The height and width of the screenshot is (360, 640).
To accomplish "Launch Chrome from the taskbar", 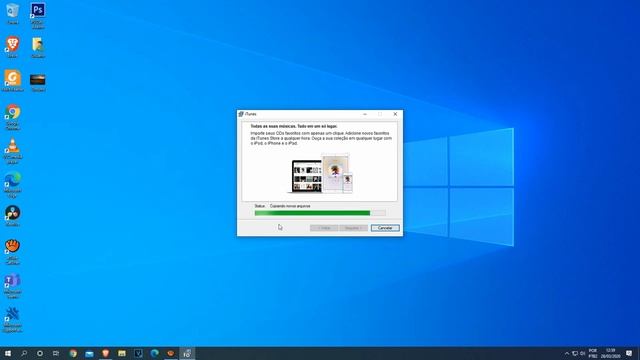I will pyautogui.click(x=73, y=353).
